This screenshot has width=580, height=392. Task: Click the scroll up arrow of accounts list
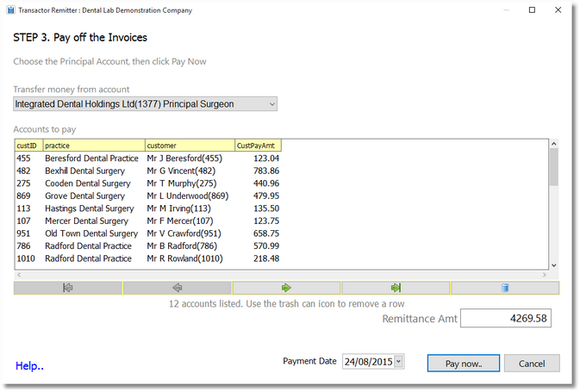(x=554, y=144)
